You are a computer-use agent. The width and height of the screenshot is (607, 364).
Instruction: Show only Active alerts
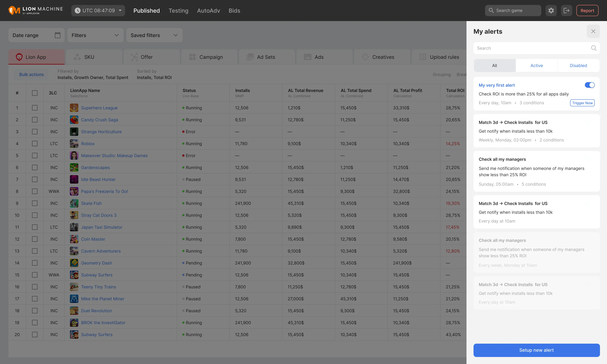point(537,65)
